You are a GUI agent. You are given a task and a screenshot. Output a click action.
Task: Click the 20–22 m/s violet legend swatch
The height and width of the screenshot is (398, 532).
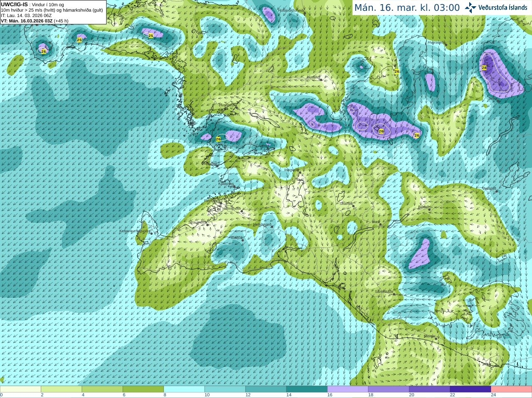[x=430, y=389]
